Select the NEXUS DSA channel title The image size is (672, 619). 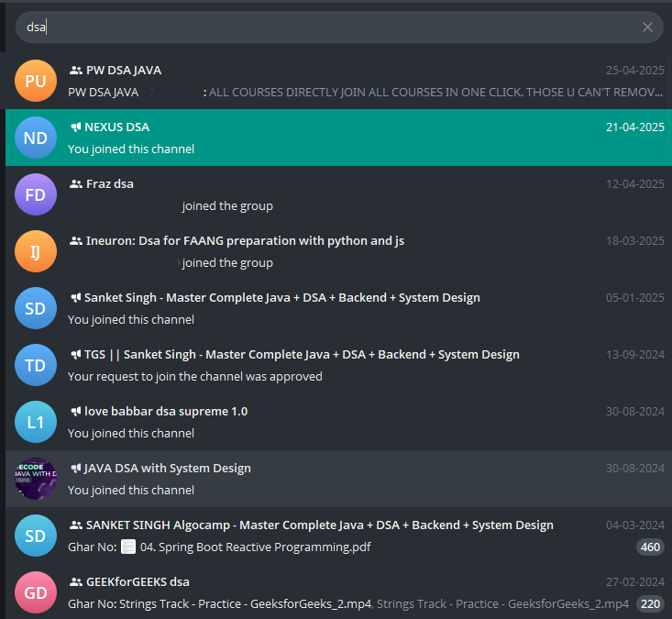pyautogui.click(x=116, y=127)
